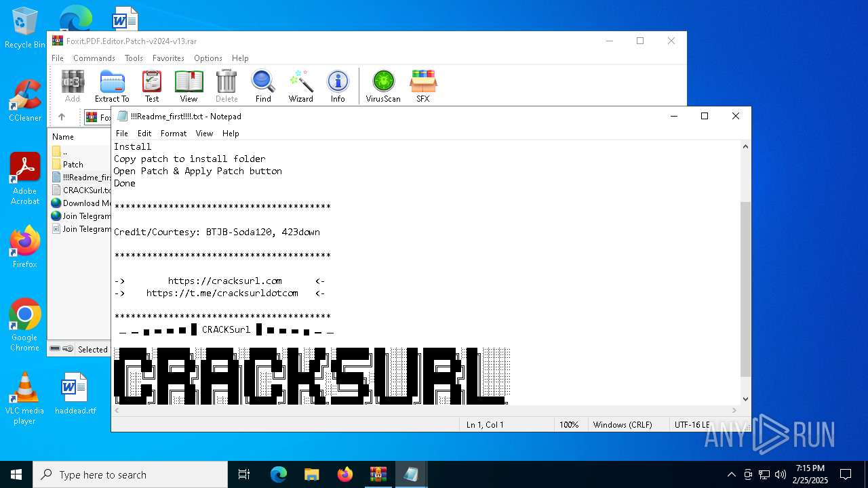Image resolution: width=868 pixels, height=488 pixels.
Task: Open the Firefox desktop shortcut
Action: coord(24,247)
